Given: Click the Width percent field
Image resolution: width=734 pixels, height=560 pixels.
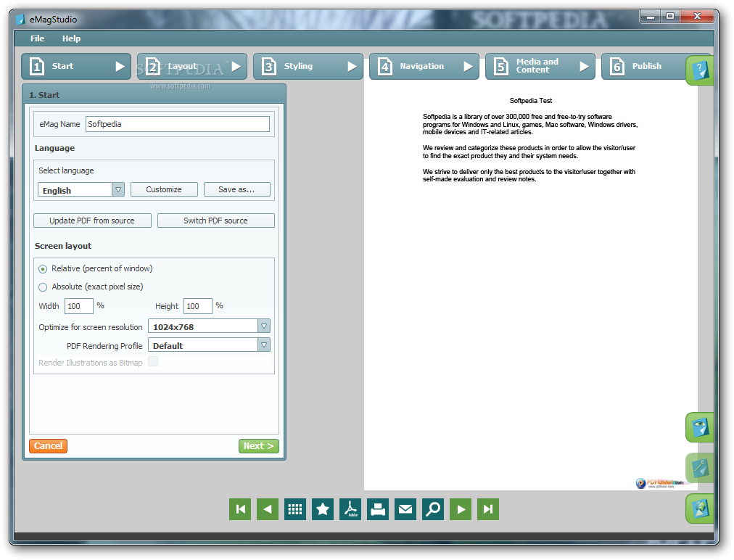Looking at the screenshot, I should click(x=78, y=306).
